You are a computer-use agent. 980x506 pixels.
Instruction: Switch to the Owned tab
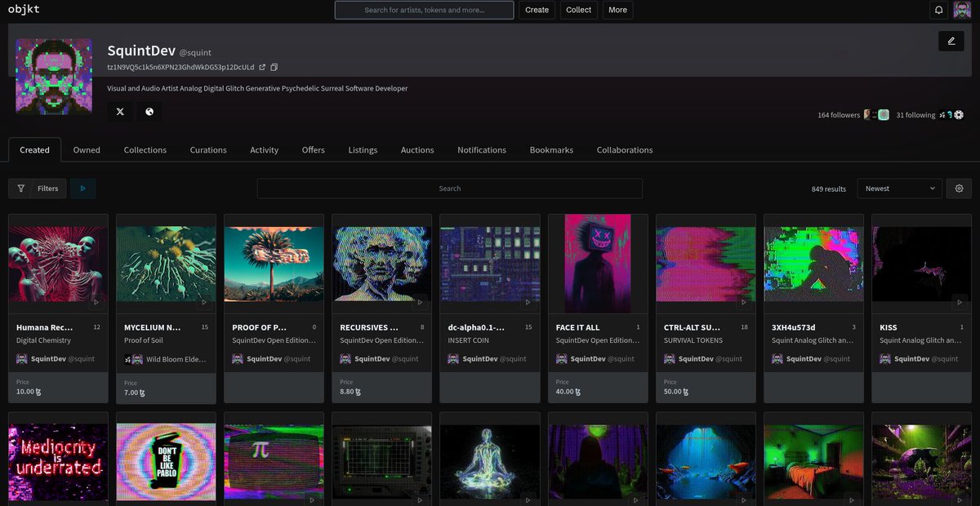coord(87,150)
